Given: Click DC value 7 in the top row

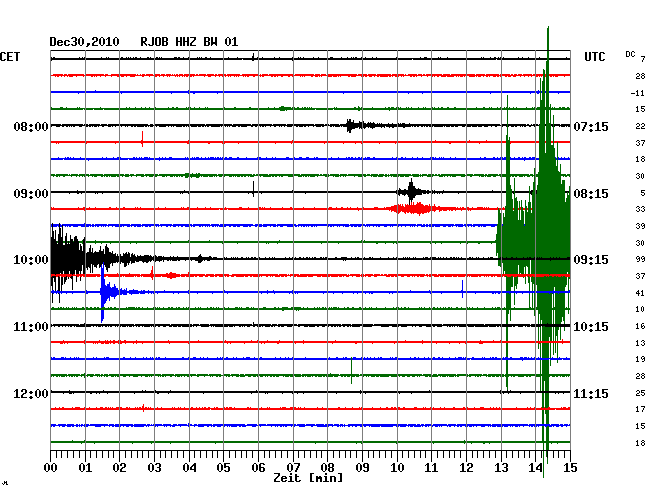Looking at the screenshot, I should [x=643, y=59].
